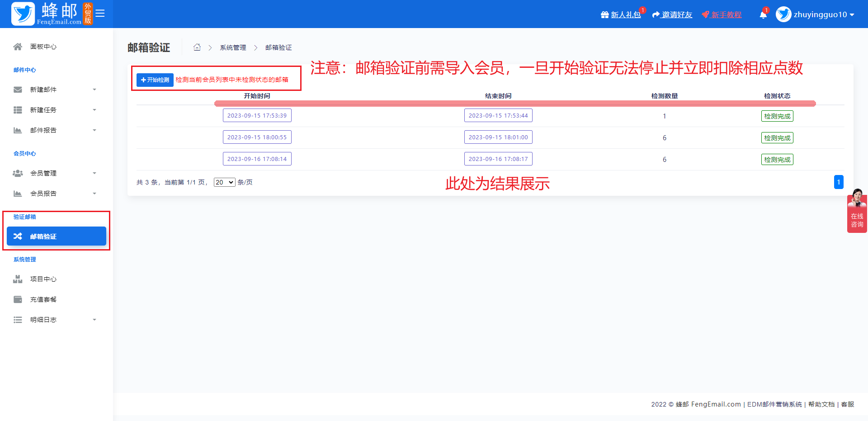The image size is (868, 421).
Task: Click the 开始检测 button
Action: point(155,80)
